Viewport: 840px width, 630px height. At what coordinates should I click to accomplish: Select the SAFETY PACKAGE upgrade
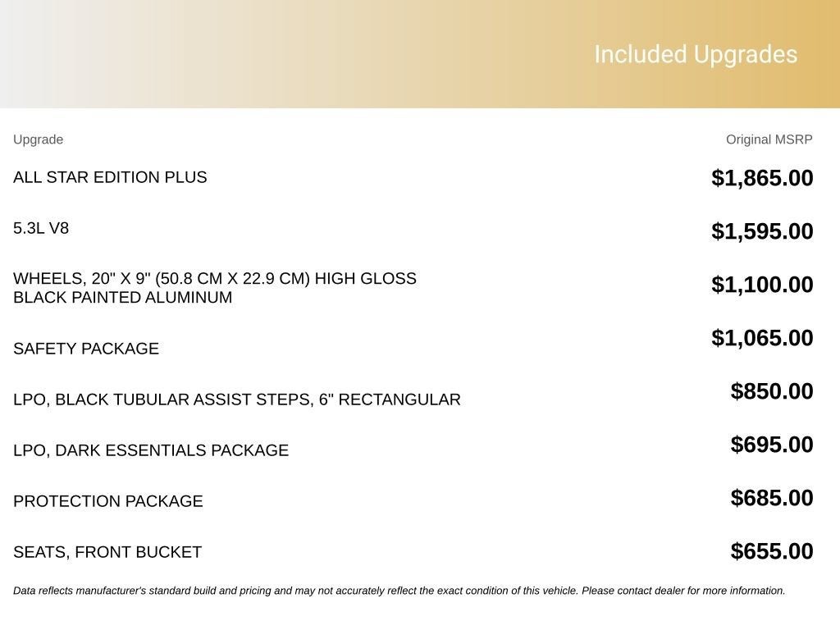(x=86, y=349)
